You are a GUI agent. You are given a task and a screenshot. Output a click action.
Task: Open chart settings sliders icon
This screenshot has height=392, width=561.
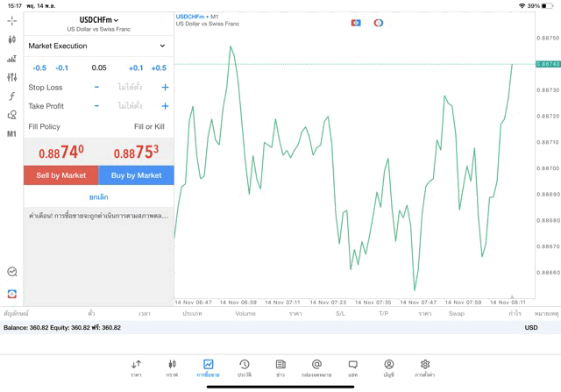pos(11,77)
